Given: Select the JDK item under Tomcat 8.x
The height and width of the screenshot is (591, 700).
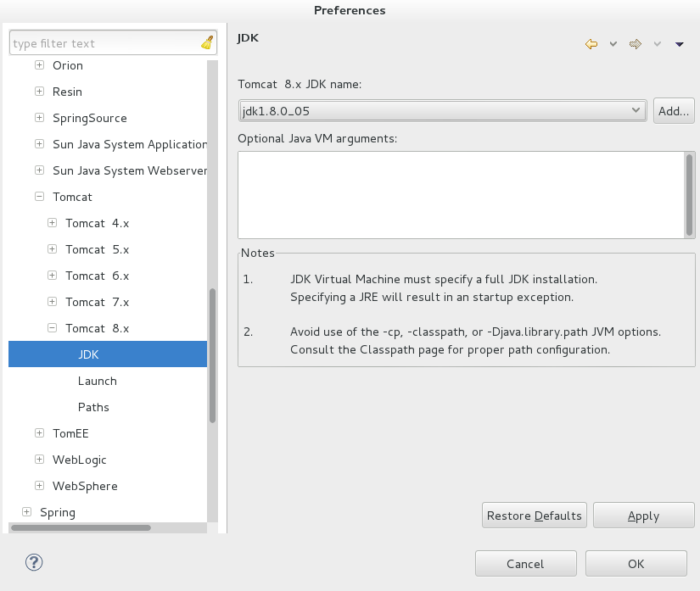Looking at the screenshot, I should [x=108, y=354].
